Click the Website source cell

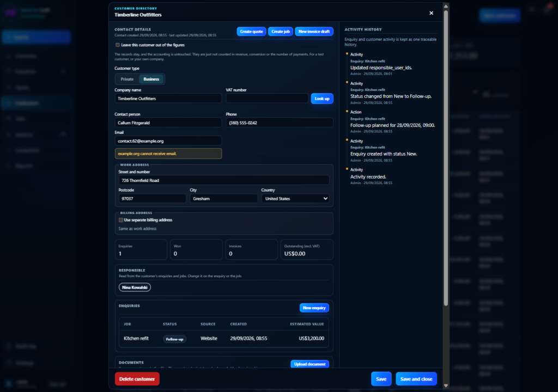click(x=209, y=339)
